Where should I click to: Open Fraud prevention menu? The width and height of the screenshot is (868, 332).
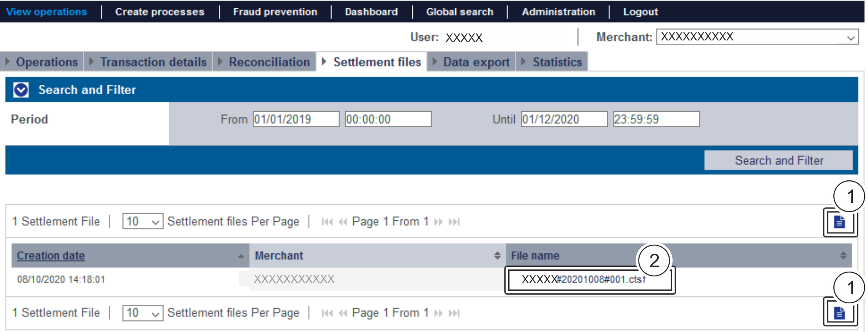tap(275, 12)
